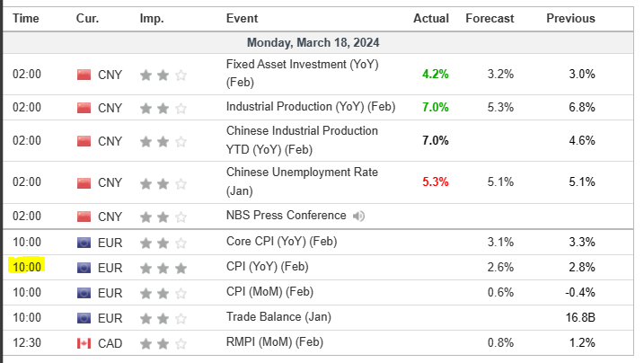Open the CPI (MoM) (Feb) event
The image size is (644, 363).
(269, 292)
